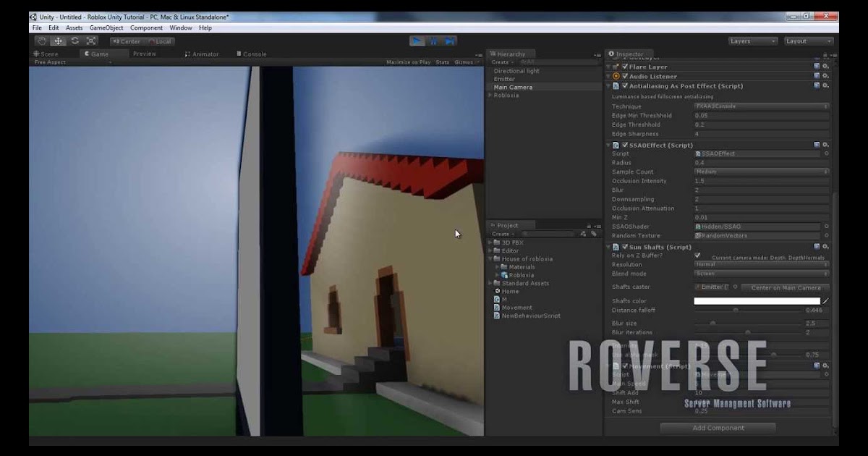
Task: Open the Sample Count dropdown
Action: click(762, 172)
